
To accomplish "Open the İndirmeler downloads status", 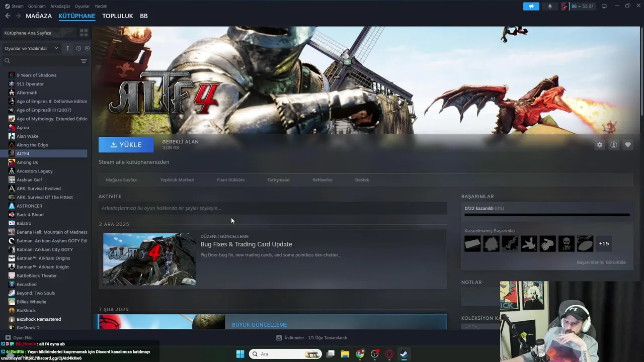I will click(x=312, y=338).
